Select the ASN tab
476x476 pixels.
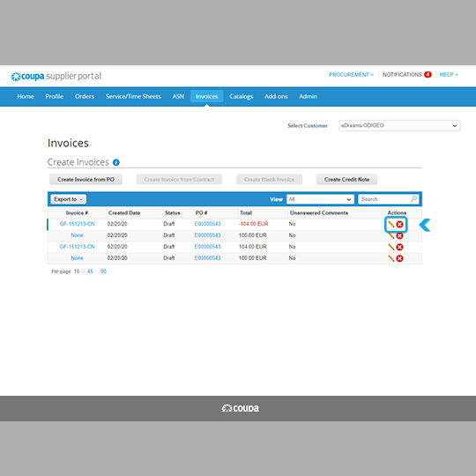tap(178, 97)
